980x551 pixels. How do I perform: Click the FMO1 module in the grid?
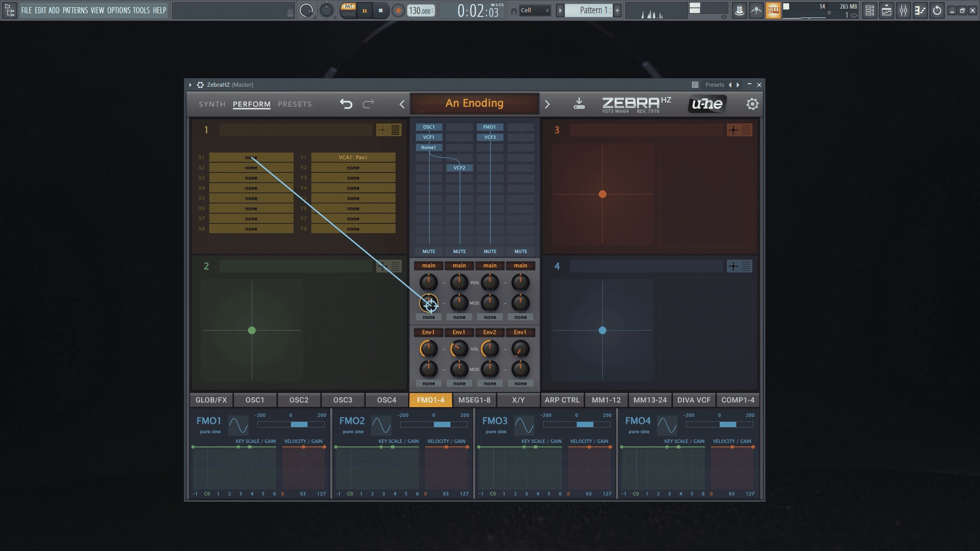click(490, 127)
